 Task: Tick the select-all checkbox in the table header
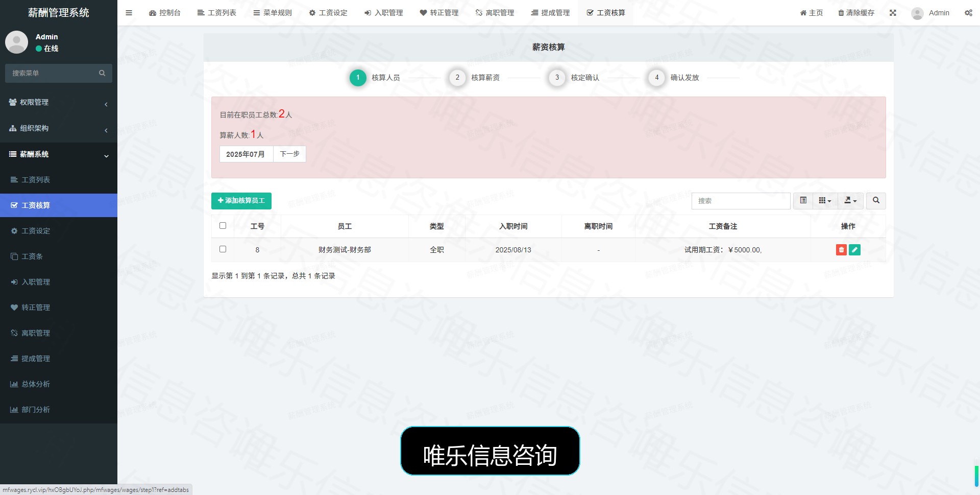point(223,226)
